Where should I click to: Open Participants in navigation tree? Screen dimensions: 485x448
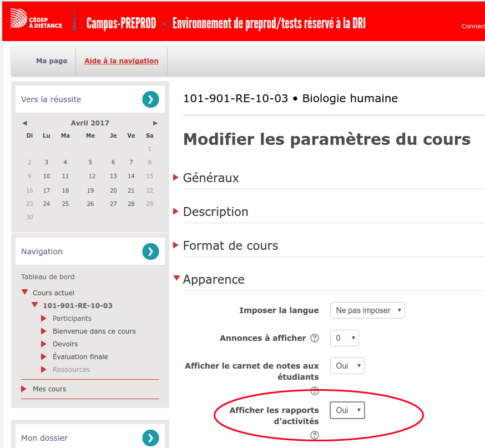[x=72, y=319]
